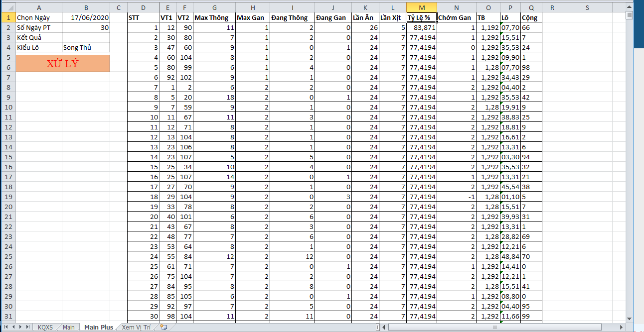
Task: Click the previous sheet navigation arrow
Action: [x=13, y=327]
